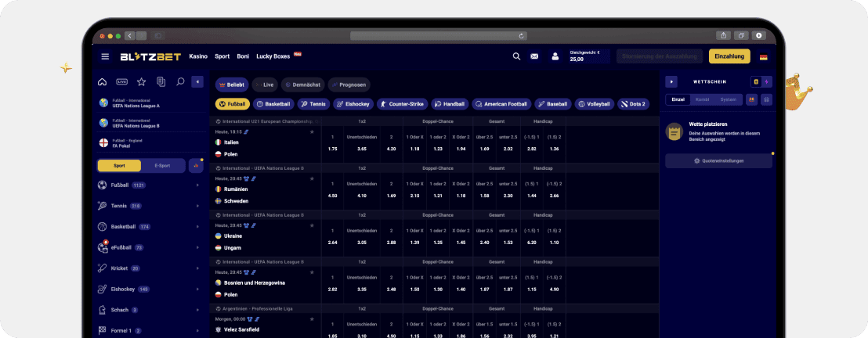
Task: Open FA Pokal shortcut
Action: (x=152, y=142)
